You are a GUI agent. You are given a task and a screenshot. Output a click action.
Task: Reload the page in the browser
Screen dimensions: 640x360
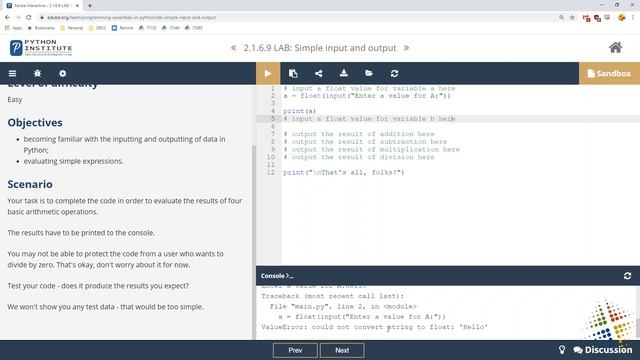[x=29, y=18]
